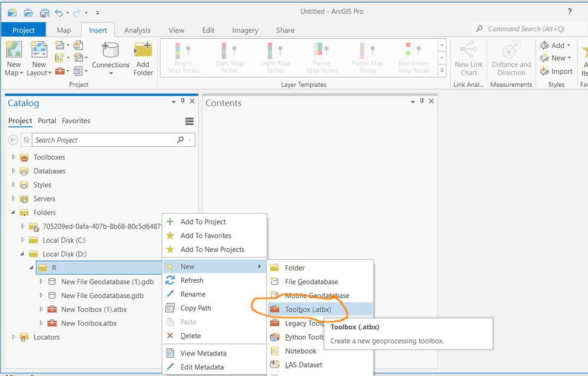Click the Command Search box
Screen dimensions: 588x376
[530, 29]
